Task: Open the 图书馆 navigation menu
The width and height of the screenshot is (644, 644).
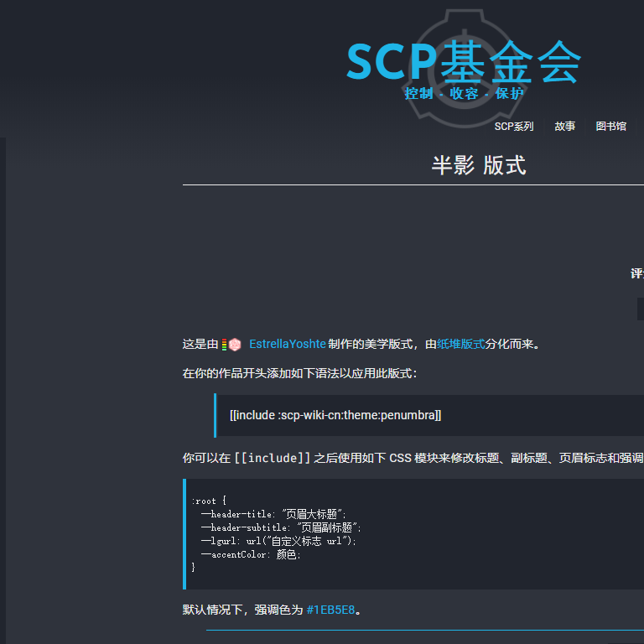Action: coord(610,127)
